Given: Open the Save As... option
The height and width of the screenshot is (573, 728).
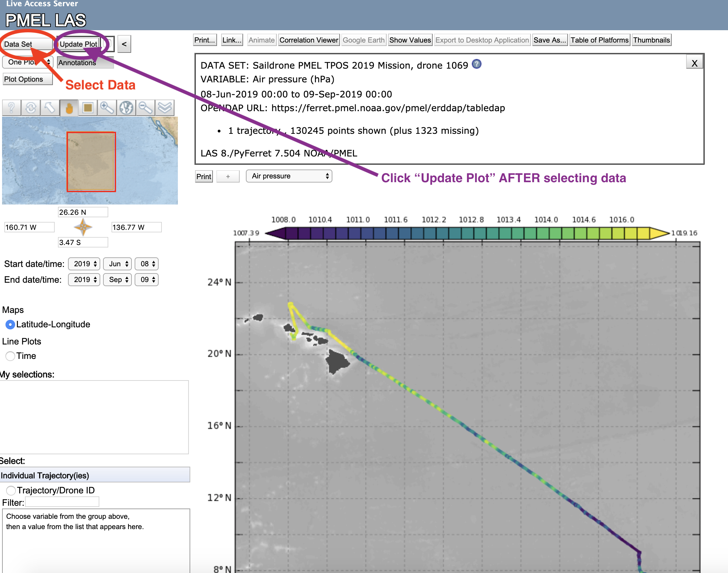Looking at the screenshot, I should pos(549,40).
